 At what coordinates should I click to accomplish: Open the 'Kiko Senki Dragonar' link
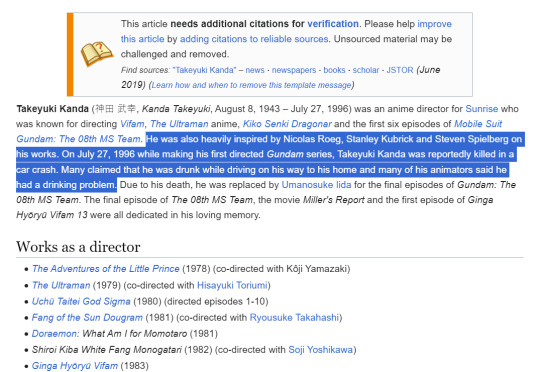pos(287,124)
